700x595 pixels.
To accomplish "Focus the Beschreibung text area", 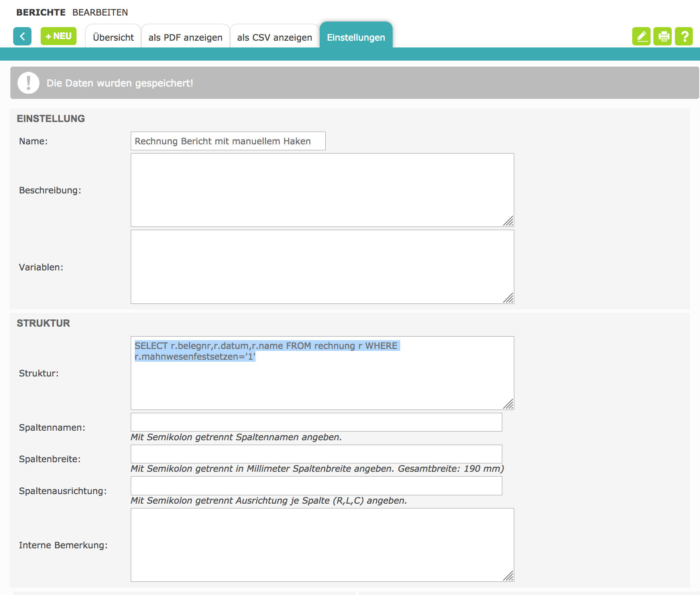I will pos(322,190).
